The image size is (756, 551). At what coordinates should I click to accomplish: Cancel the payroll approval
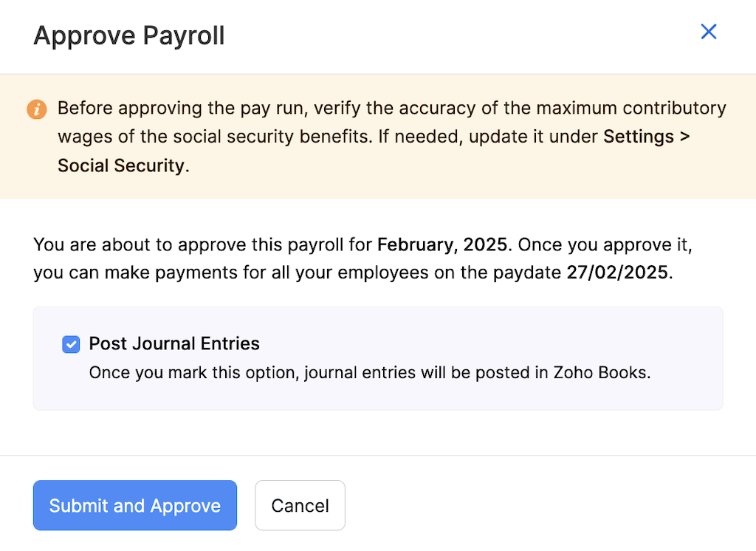300,505
